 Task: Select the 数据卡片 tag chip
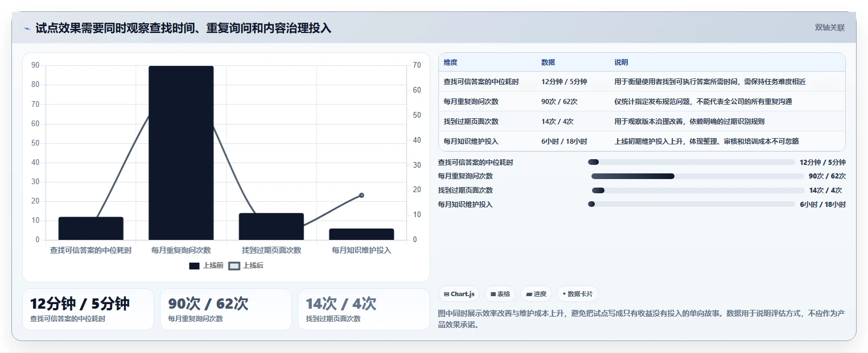point(577,294)
